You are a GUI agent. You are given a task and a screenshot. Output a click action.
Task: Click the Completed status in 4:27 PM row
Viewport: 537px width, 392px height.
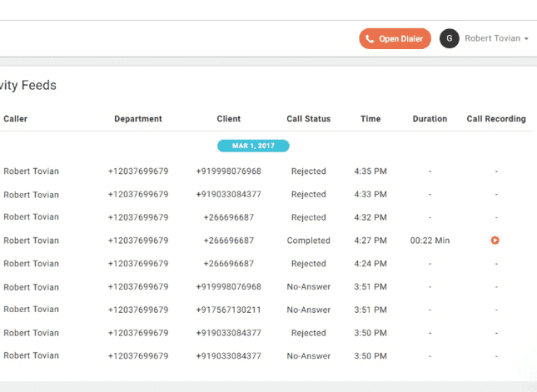pyautogui.click(x=308, y=241)
